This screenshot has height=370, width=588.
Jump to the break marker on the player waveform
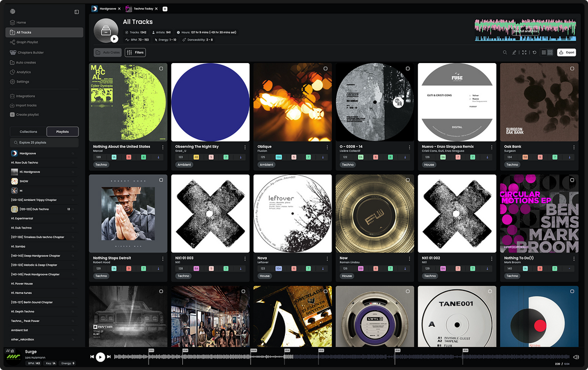(x=253, y=351)
